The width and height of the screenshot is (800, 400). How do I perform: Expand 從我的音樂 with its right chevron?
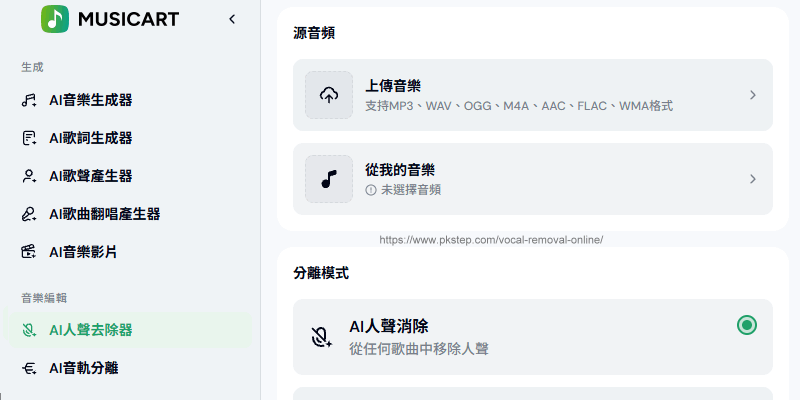pyautogui.click(x=753, y=179)
